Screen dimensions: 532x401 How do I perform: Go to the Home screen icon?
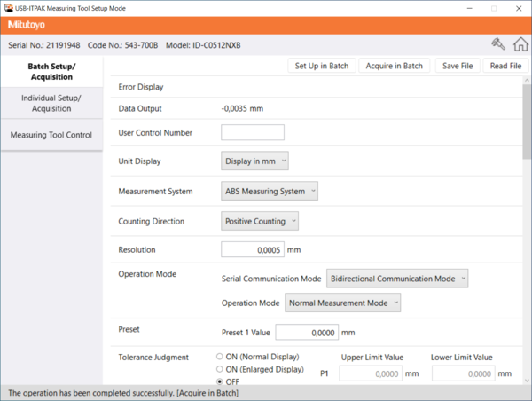pyautogui.click(x=520, y=44)
